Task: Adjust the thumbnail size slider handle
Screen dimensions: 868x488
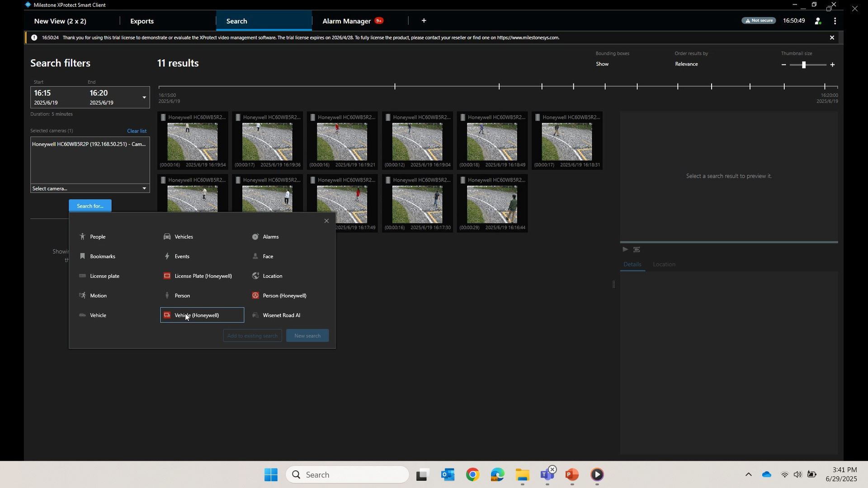Action: click(804, 65)
